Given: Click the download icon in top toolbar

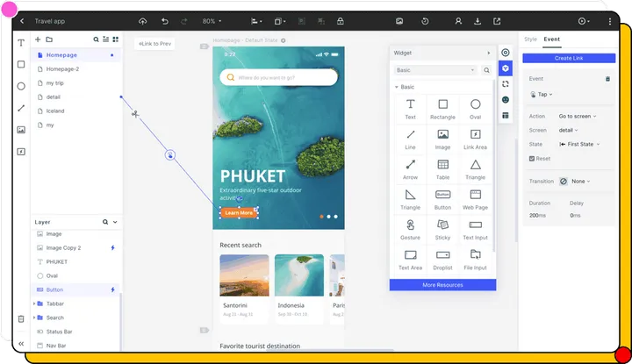Looking at the screenshot, I should (x=478, y=21).
